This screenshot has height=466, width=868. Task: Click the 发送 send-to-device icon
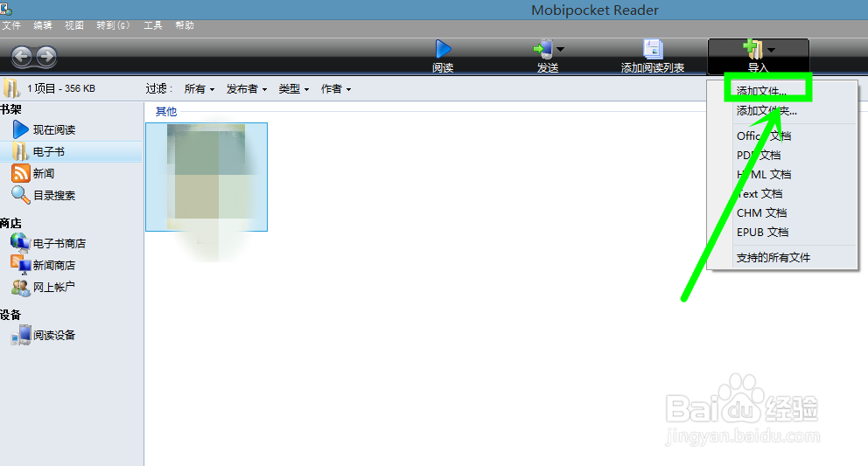pos(543,49)
